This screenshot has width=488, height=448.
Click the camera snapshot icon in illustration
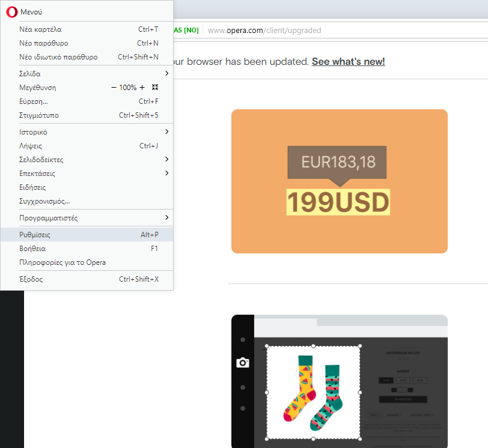point(243,363)
